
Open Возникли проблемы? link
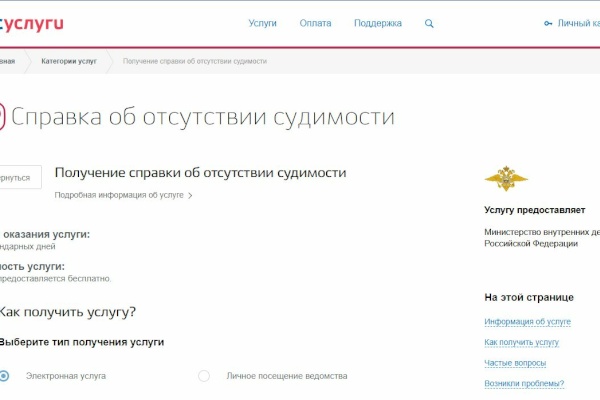(524, 384)
